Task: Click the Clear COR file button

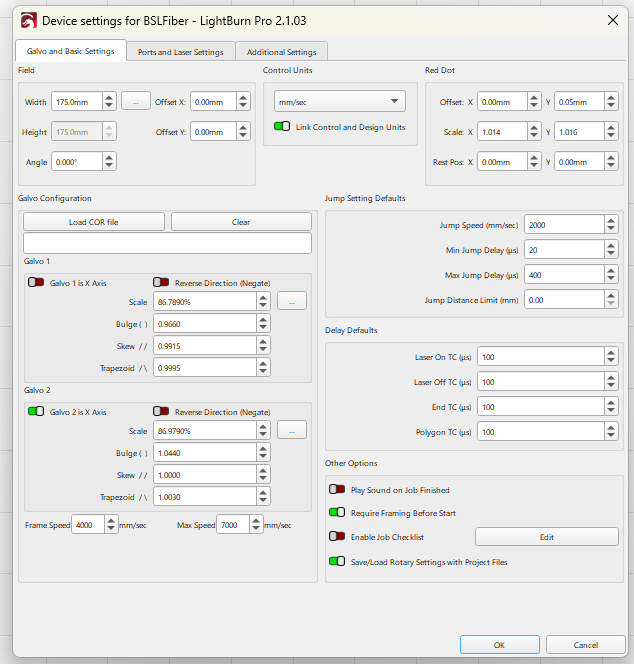Action: click(241, 222)
